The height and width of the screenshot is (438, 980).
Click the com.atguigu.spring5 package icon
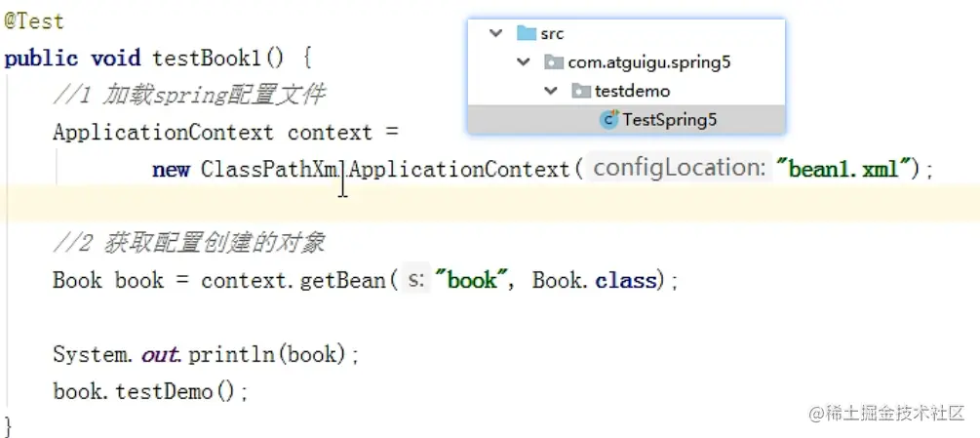(555, 61)
